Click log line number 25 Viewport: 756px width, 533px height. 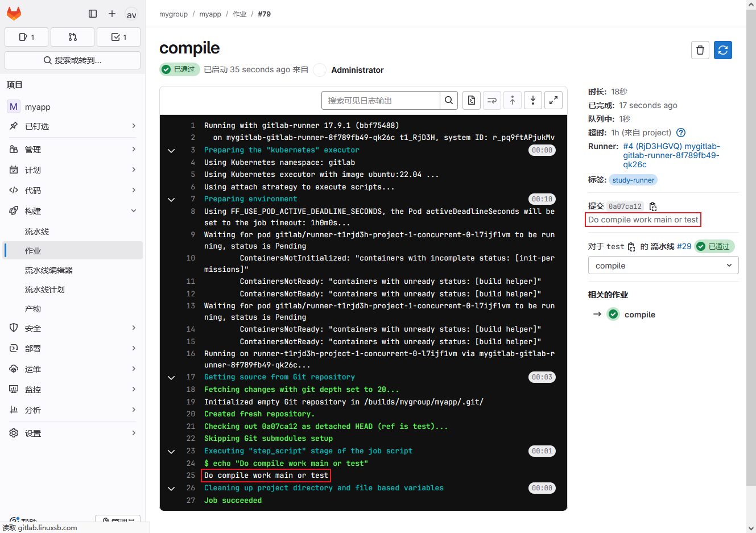coord(191,475)
